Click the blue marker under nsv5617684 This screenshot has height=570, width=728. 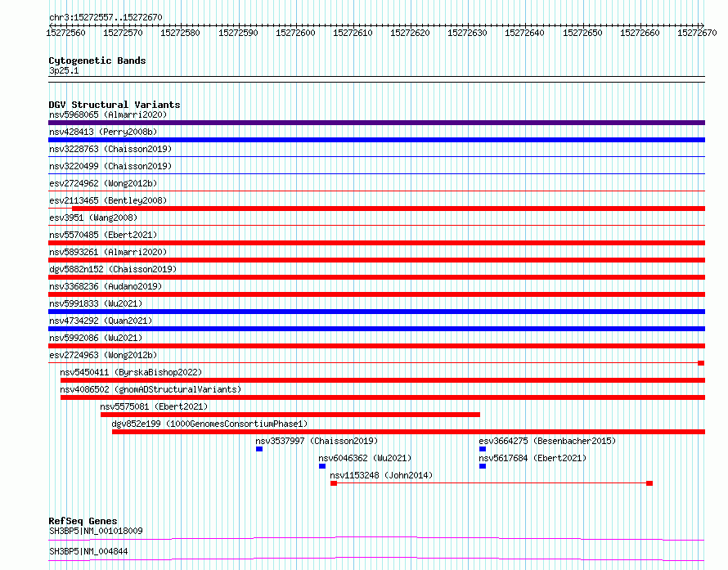tap(483, 466)
